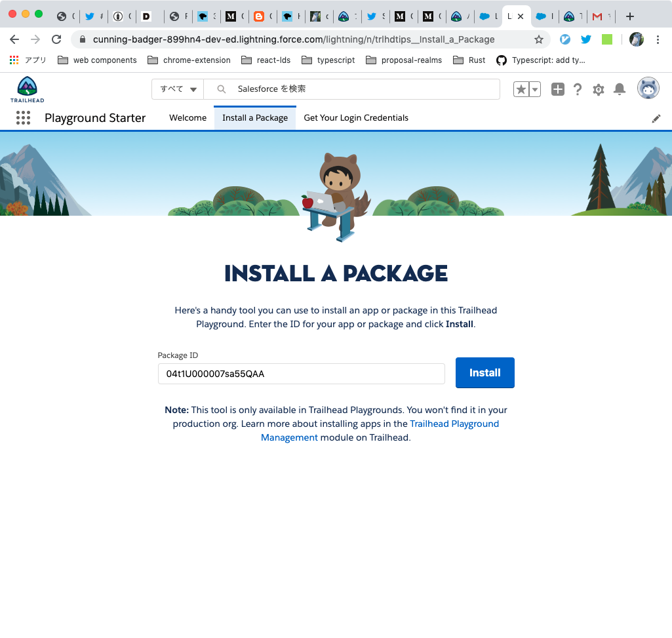Click the address bar URL

[294, 39]
